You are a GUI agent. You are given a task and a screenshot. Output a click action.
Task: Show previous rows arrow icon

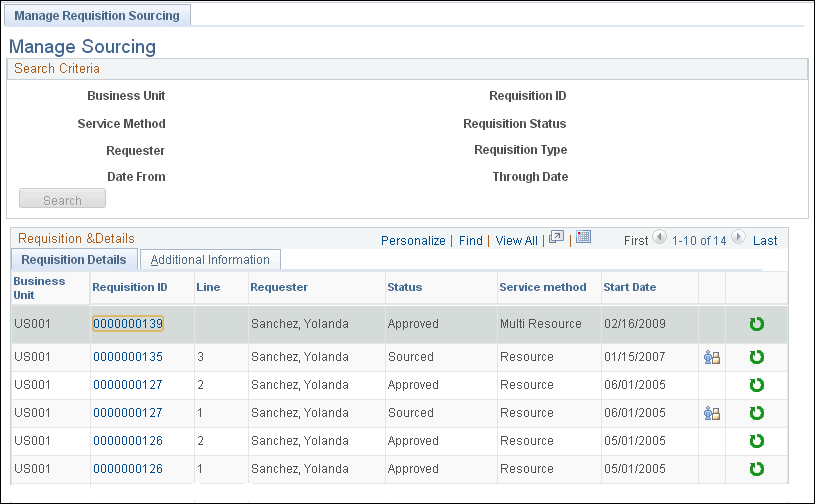coord(659,237)
